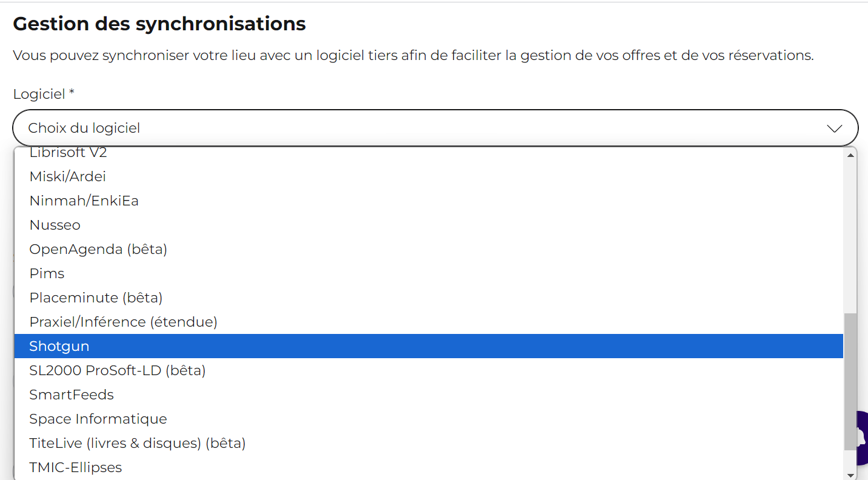Screen dimensions: 868x480
Task: Choose Space Informatique option
Action: pos(429,419)
